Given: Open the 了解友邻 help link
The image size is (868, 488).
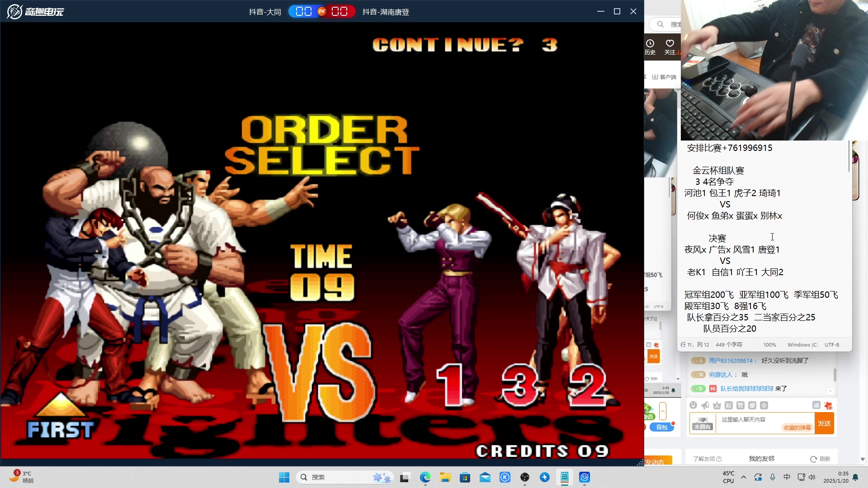Looking at the screenshot, I should point(707,459).
